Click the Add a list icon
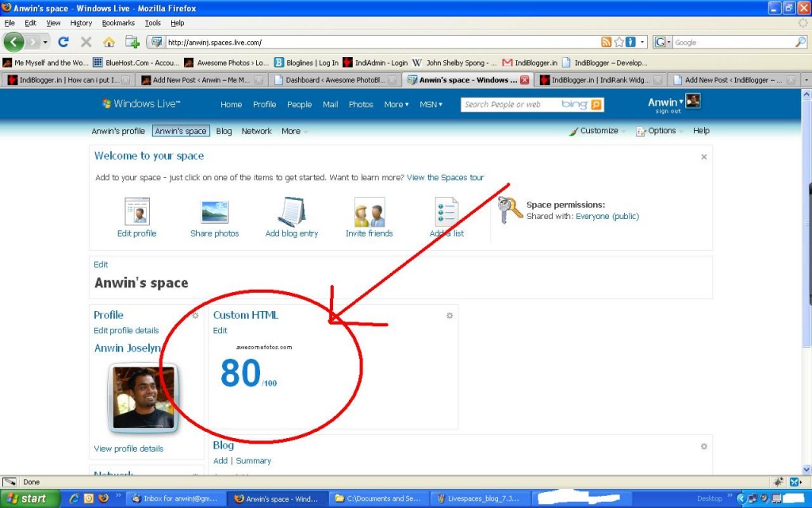 coord(446,211)
